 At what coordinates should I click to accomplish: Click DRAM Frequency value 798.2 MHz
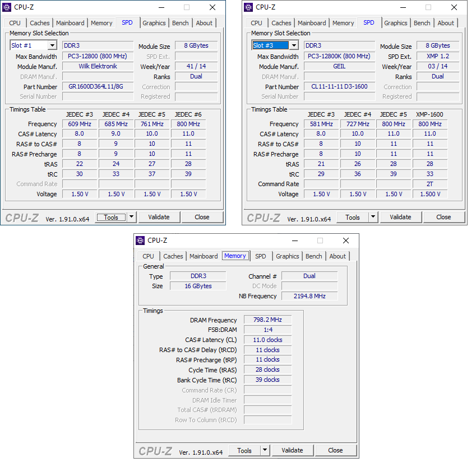click(268, 320)
